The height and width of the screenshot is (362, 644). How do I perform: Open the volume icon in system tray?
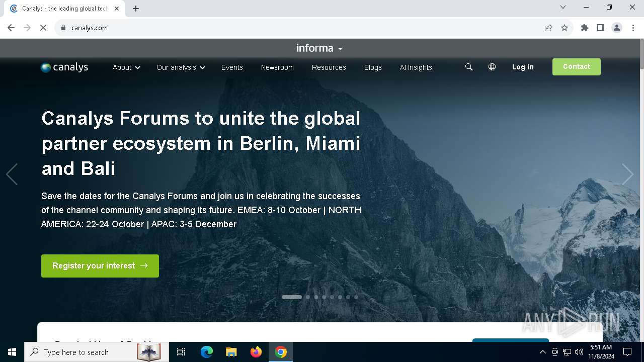coord(579,352)
